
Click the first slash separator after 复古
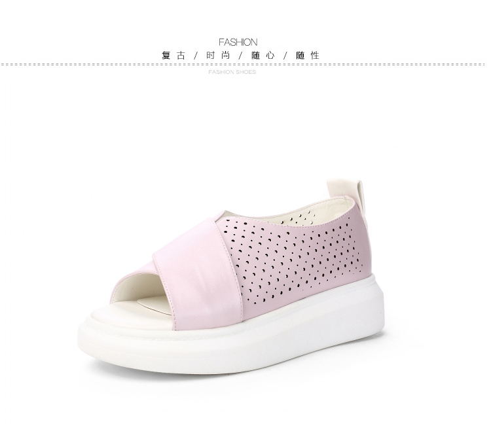tap(196, 56)
